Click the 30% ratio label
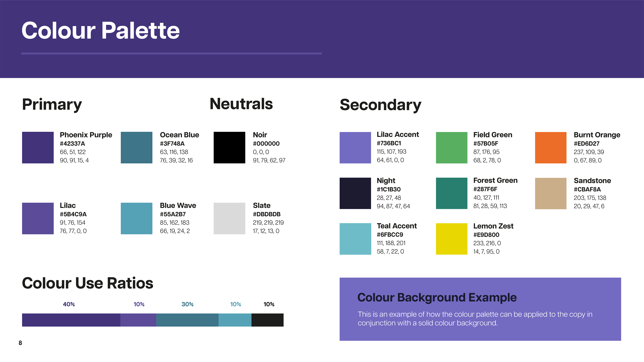Image resolution: width=644 pixels, height=362 pixels. pos(187,304)
